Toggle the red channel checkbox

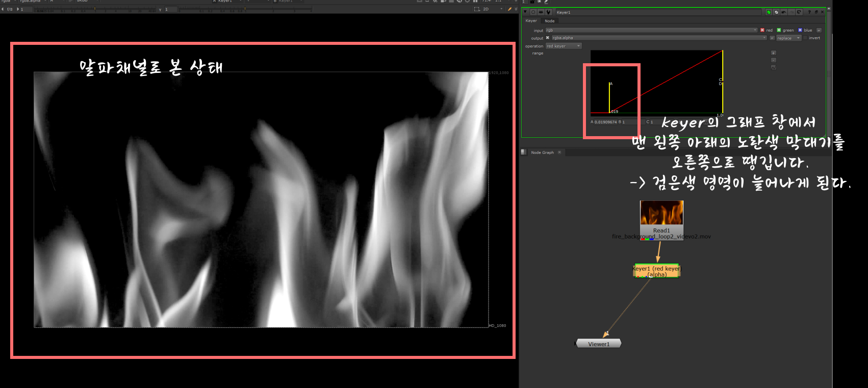[762, 30]
